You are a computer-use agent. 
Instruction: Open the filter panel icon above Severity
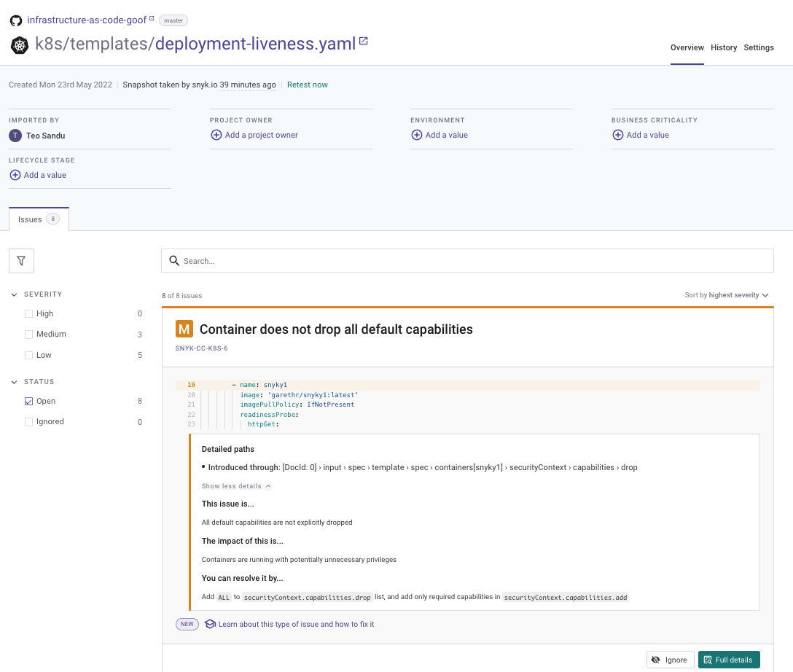tap(21, 260)
